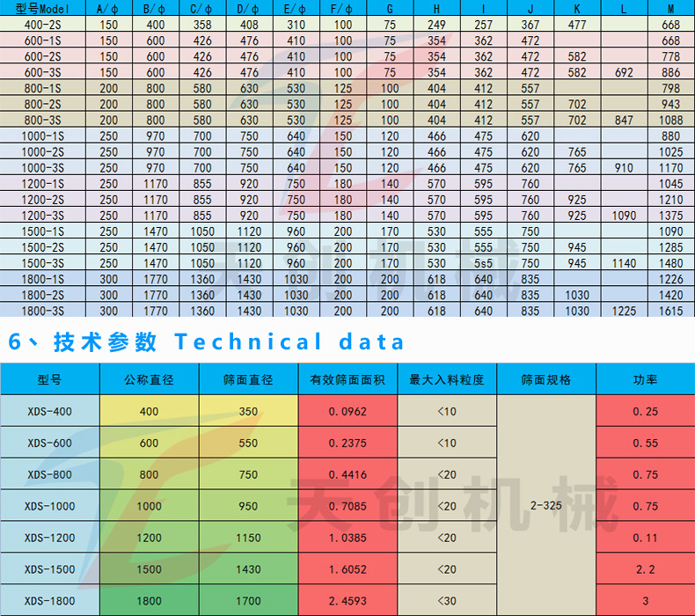This screenshot has width=695, height=616.
Task: Select the 筛面直径 column header
Action: pos(248,380)
